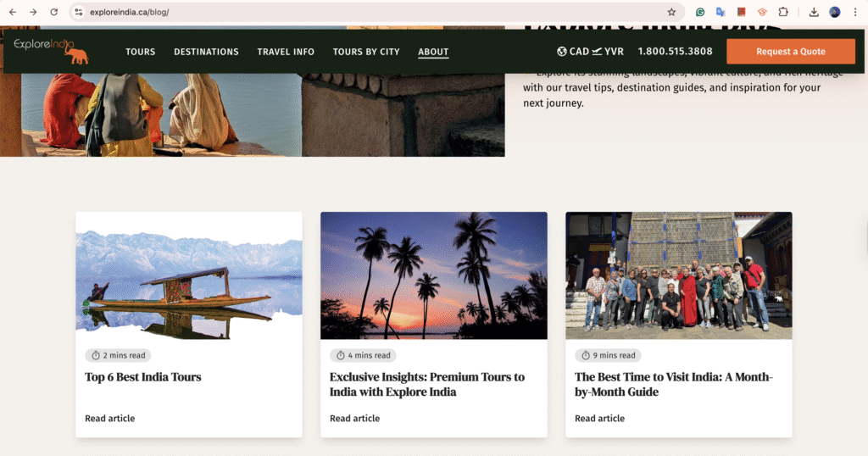
Task: Open the Tours navigation menu
Action: [x=140, y=52]
